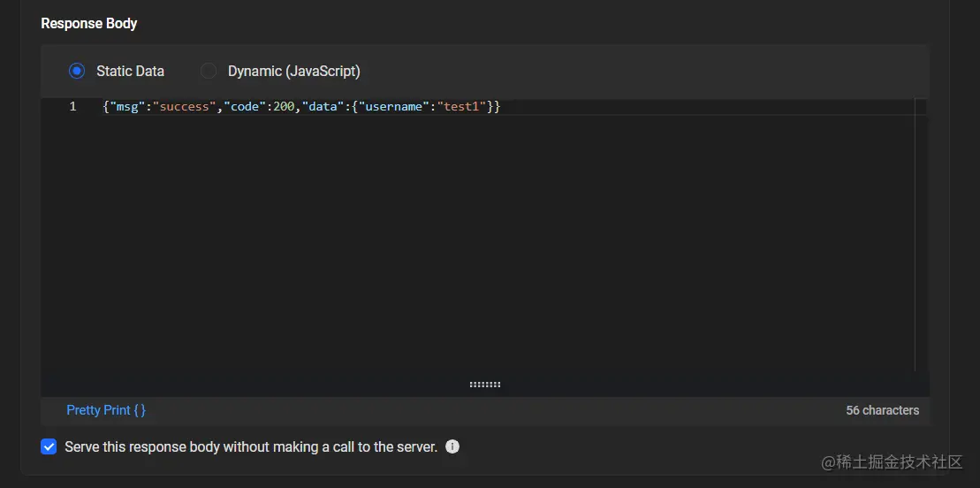Select the Static Data radio button
The width and height of the screenshot is (980, 488).
(x=77, y=71)
